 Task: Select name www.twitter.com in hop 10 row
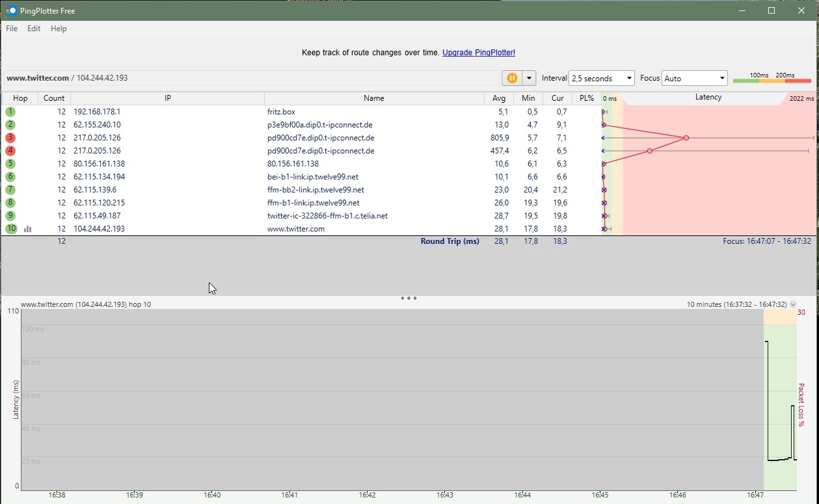click(296, 229)
